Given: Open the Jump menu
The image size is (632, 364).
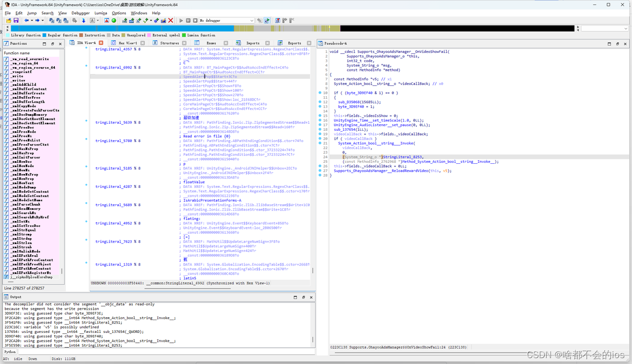Looking at the screenshot, I should click(32, 13).
